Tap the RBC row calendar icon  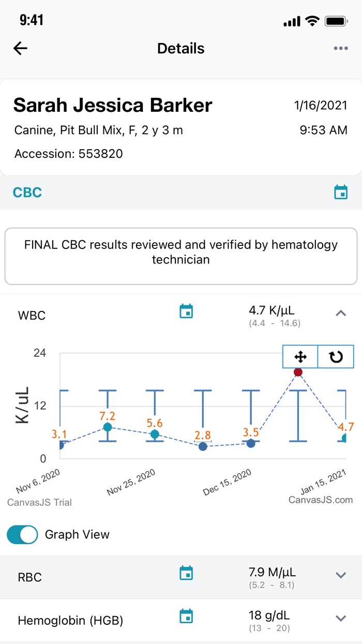pos(186,573)
